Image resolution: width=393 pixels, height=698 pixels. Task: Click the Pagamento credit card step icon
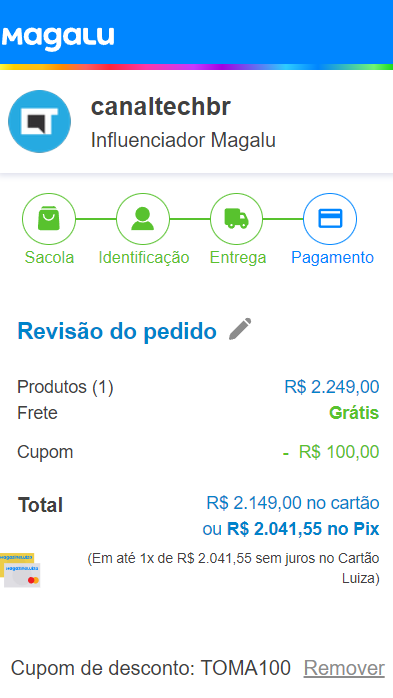[x=330, y=219]
